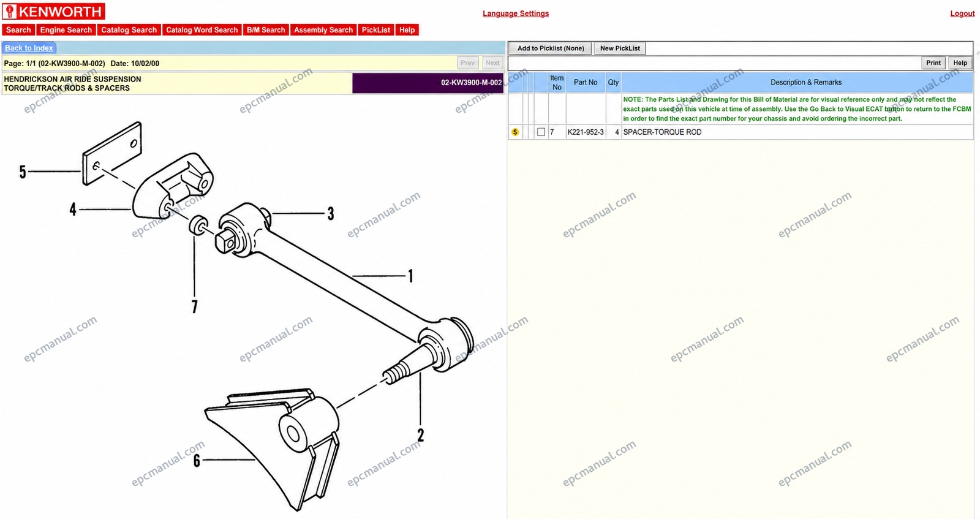Open Language Settings link
980x519 pixels.
(516, 13)
